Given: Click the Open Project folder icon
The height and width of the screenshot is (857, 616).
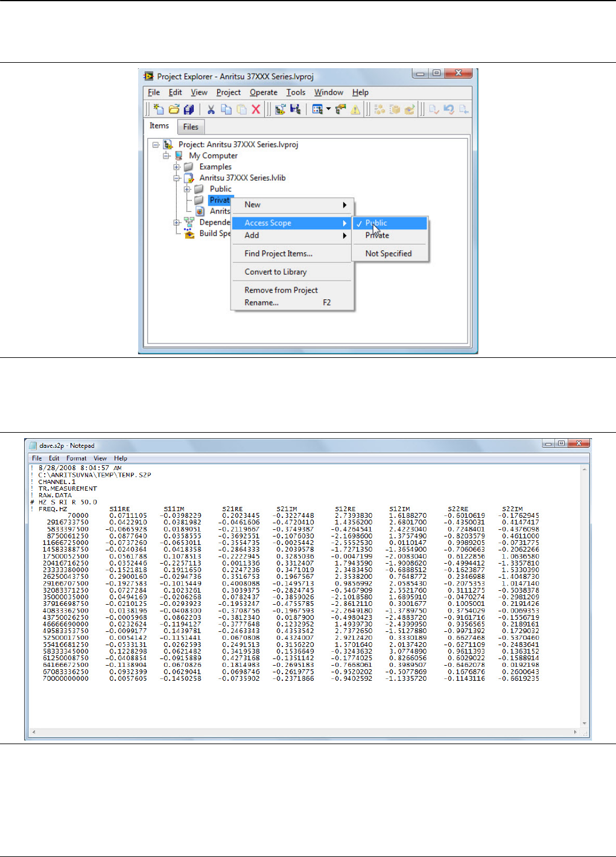Looking at the screenshot, I should [174, 109].
